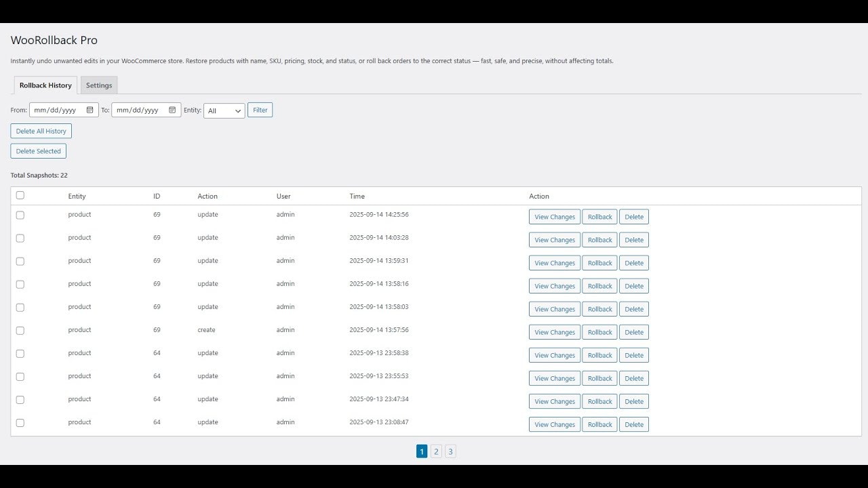The height and width of the screenshot is (488, 868).
Task: Rollback the 23:47:34 snapshot
Action: point(599,401)
